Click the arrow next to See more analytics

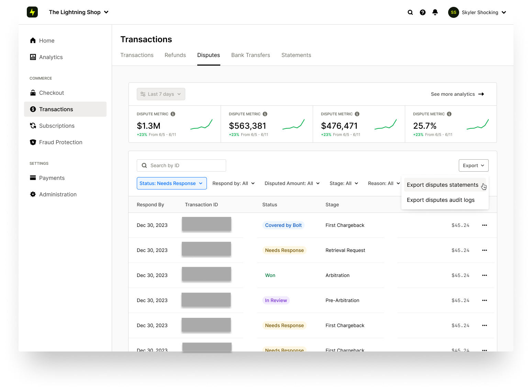coord(481,94)
